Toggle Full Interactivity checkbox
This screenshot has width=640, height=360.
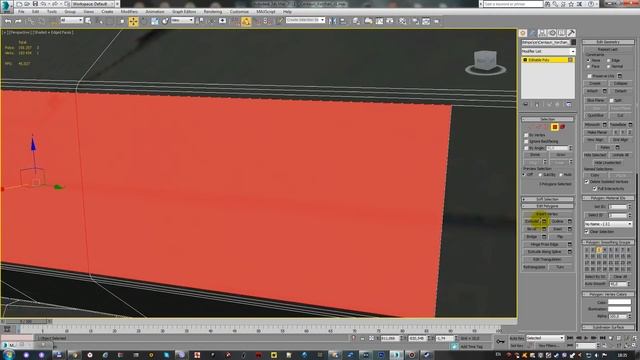595,189
